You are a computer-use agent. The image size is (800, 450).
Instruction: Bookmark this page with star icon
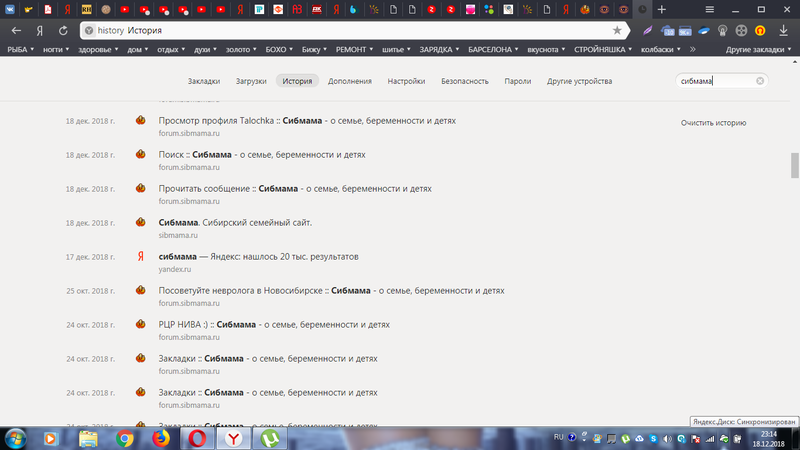(617, 31)
